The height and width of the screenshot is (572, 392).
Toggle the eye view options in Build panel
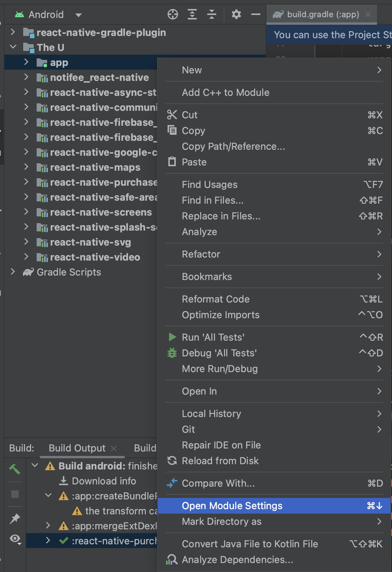(15, 539)
